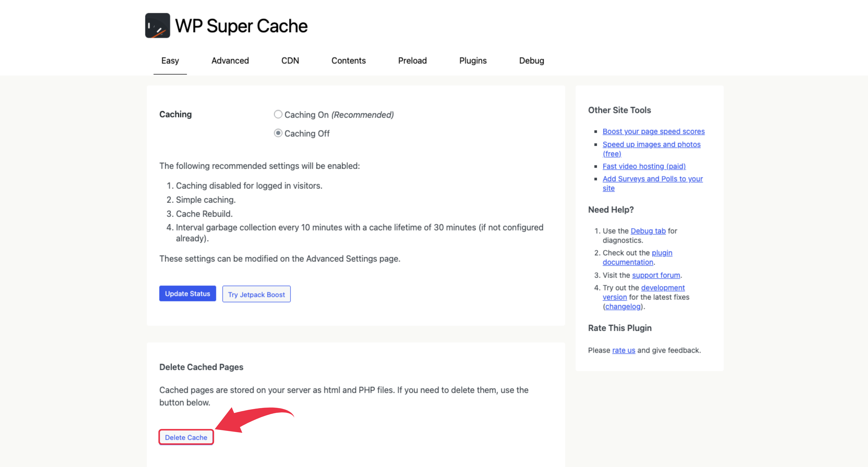
Task: Open the Preload tab
Action: [x=412, y=61]
